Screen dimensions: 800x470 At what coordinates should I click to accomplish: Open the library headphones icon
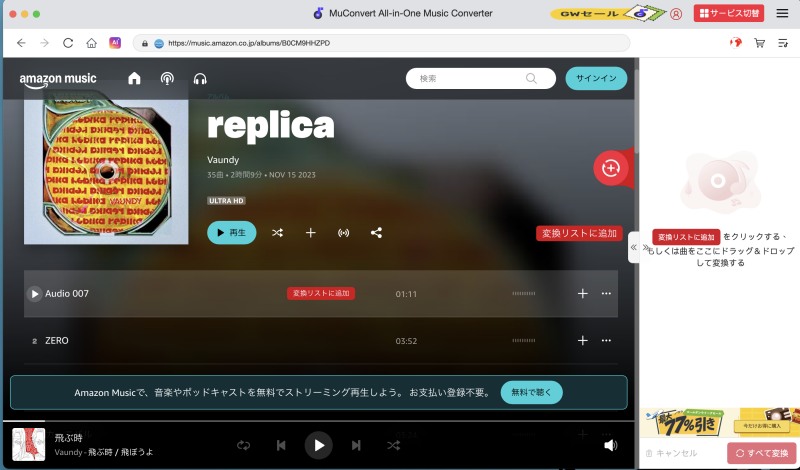click(200, 79)
